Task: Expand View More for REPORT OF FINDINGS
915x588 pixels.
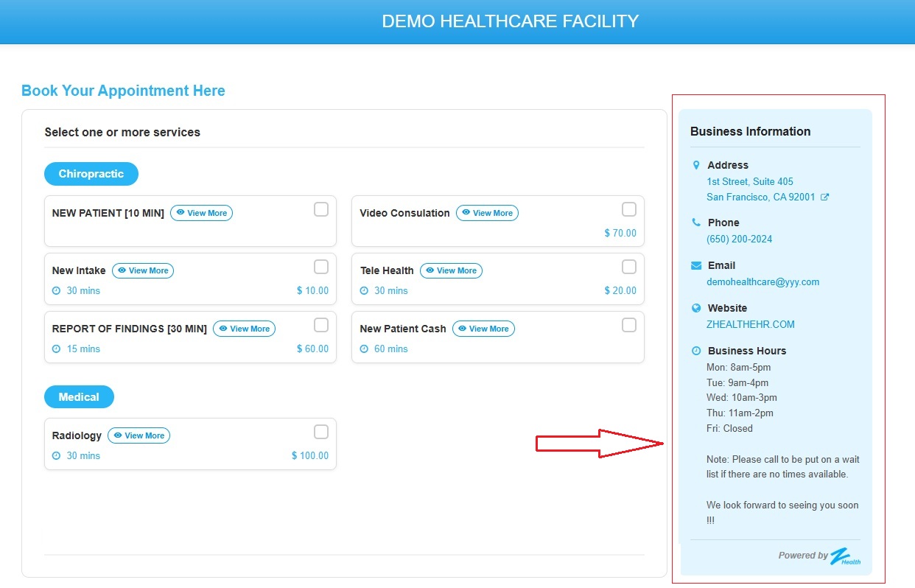Action: (x=244, y=329)
